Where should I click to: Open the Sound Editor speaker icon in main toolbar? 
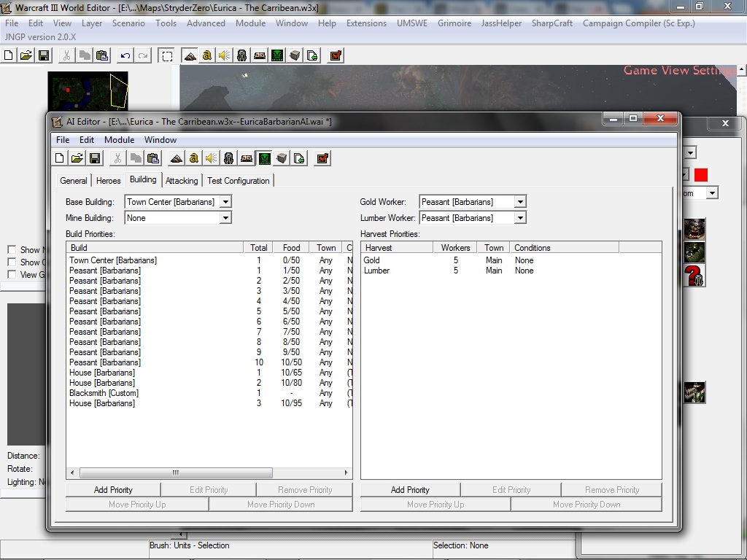click(x=225, y=55)
